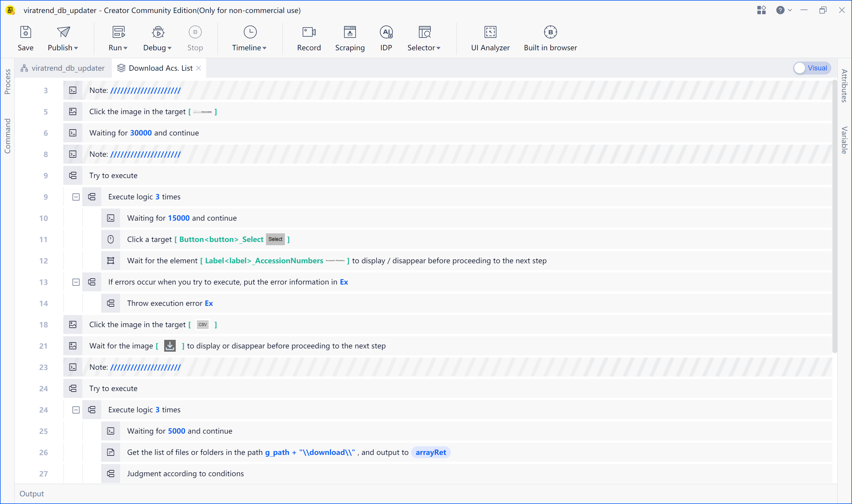This screenshot has height=504, width=852.
Task: Click the Stop execution icon
Action: (195, 32)
